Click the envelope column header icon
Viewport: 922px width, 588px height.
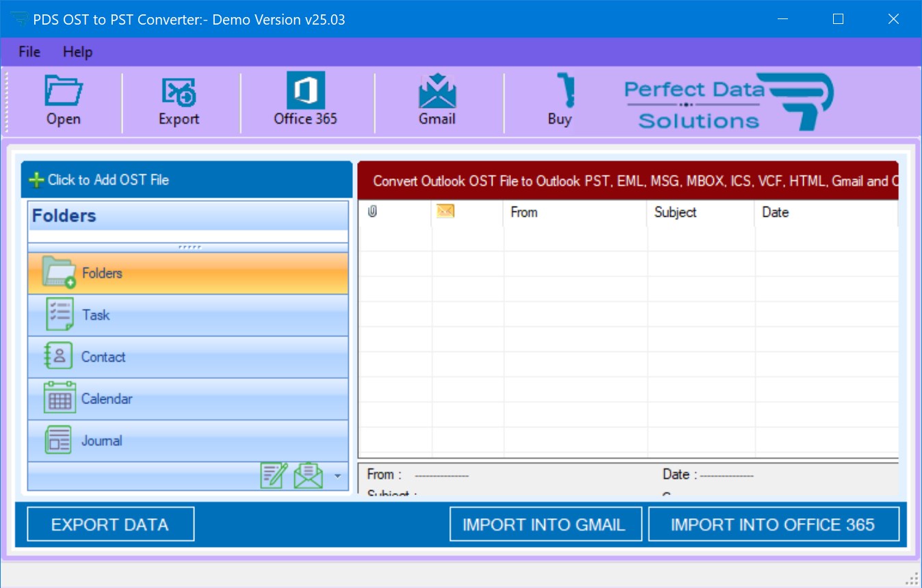(x=445, y=211)
